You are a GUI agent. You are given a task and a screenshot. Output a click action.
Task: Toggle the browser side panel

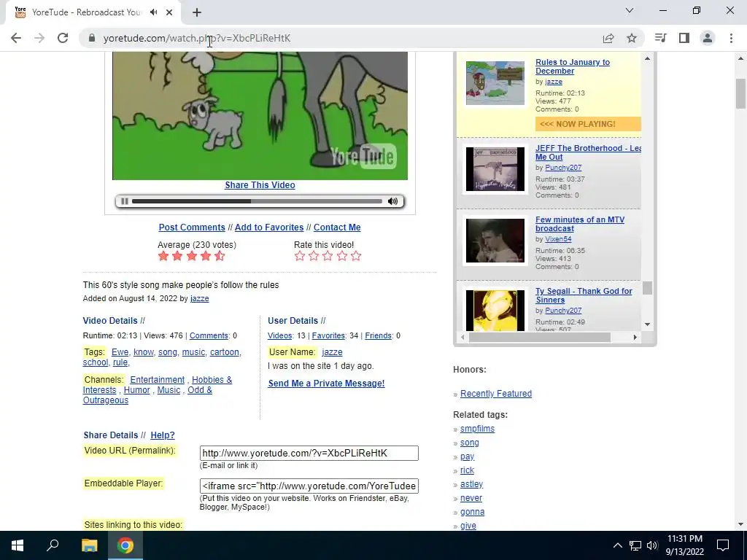coord(684,38)
